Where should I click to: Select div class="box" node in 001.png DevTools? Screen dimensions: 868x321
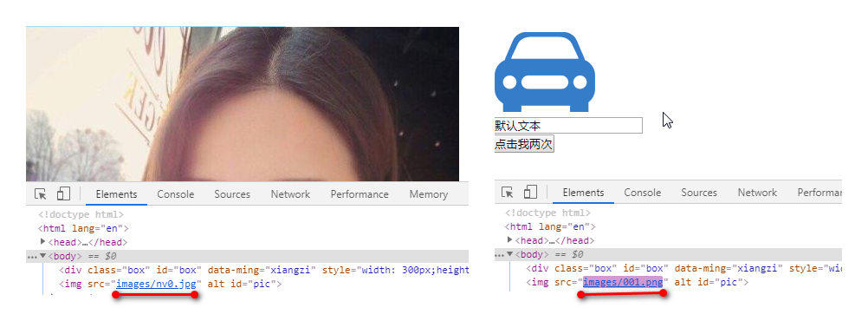[683, 268]
